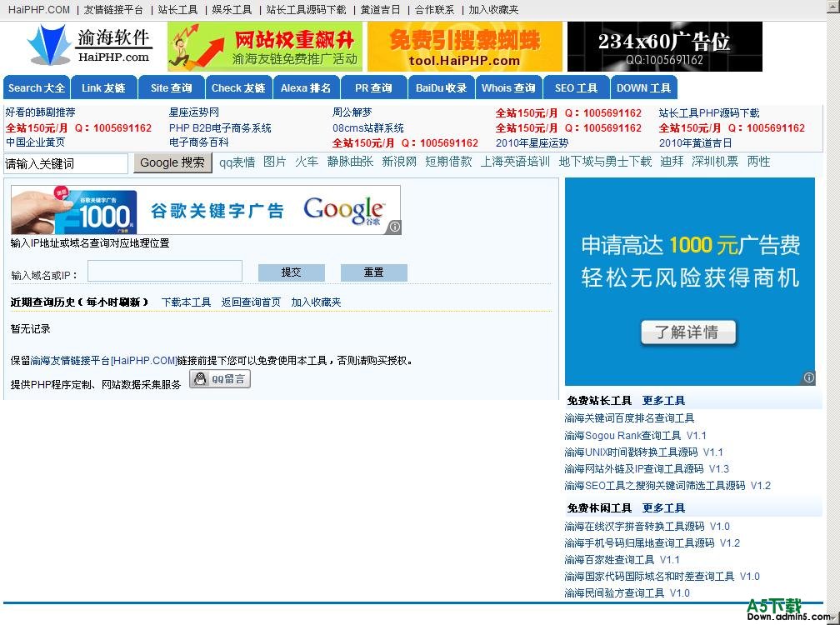840x625 pixels.
Task: Open the 234x60广告位 banner
Action: pos(664,47)
